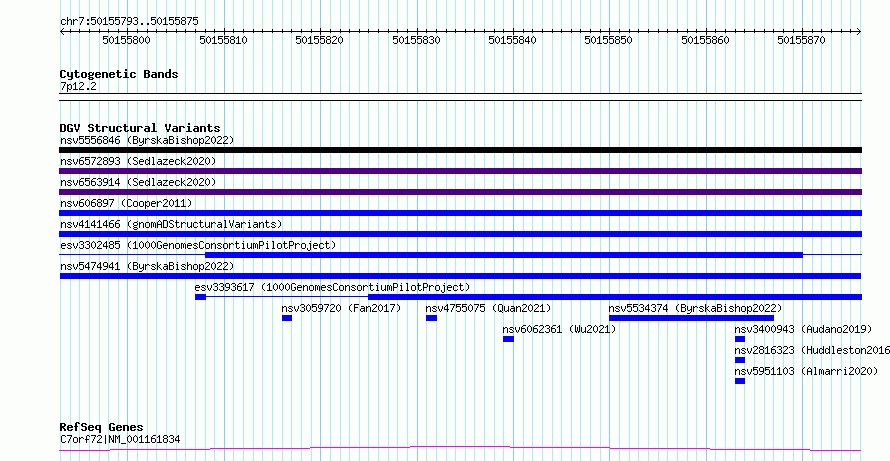Click the 50155830 ruler tick label

[417, 40]
